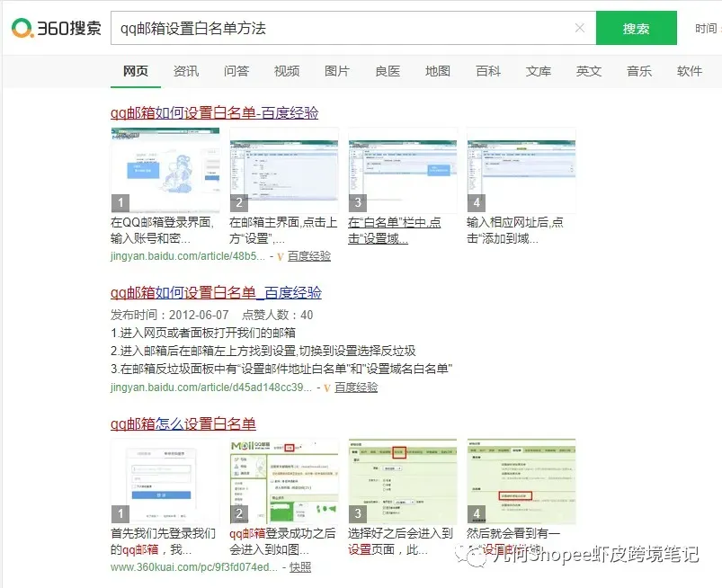Go to the 地图 tab

438,71
